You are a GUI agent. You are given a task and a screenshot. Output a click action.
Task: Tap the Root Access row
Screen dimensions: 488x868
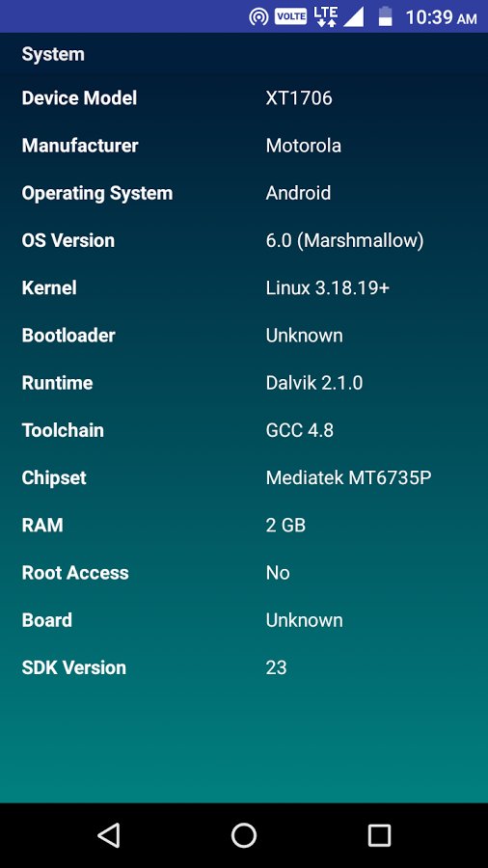[244, 572]
